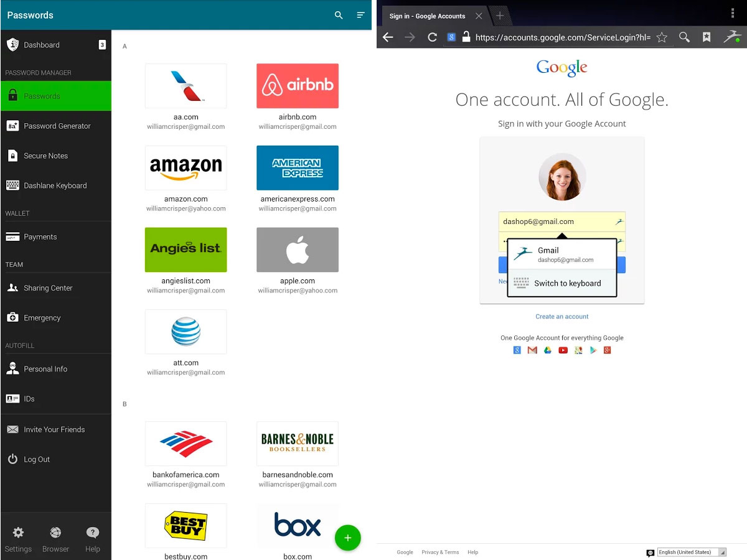Image resolution: width=747 pixels, height=560 pixels.
Task: Click the IDs card icon
Action: (x=12, y=398)
